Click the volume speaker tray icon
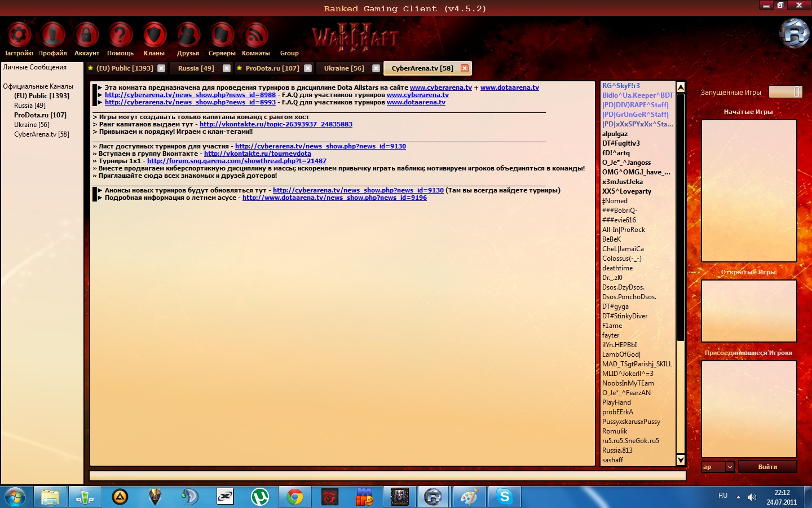The height and width of the screenshot is (508, 812). [x=752, y=497]
